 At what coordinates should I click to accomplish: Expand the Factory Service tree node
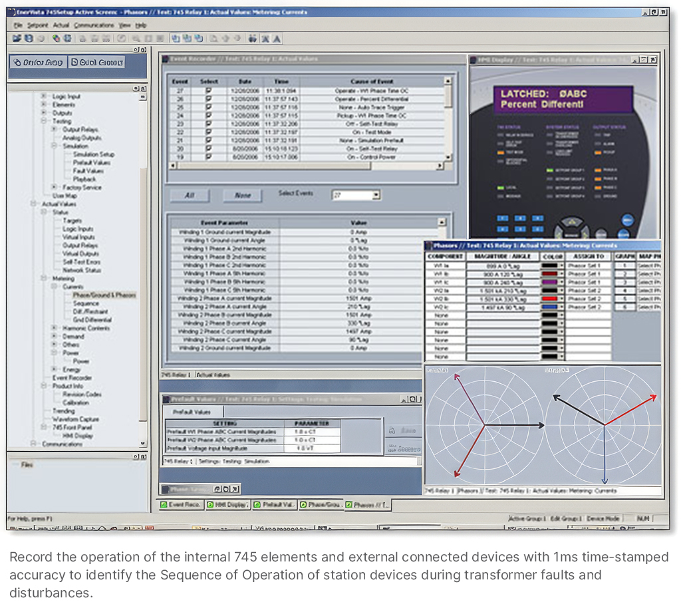click(54, 187)
